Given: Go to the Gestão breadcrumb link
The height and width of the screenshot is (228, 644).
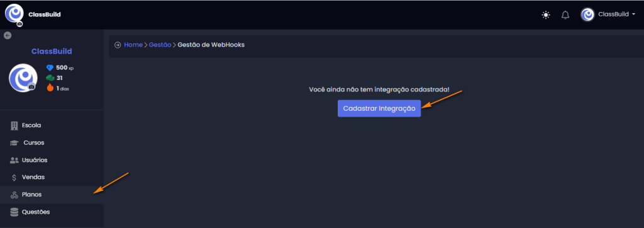Looking at the screenshot, I should (x=160, y=45).
